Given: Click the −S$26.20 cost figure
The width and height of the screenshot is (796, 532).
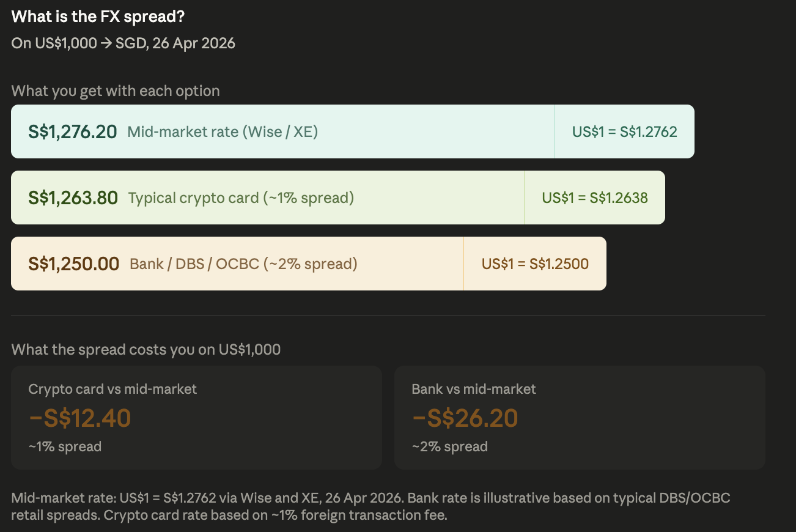Looking at the screenshot, I should pyautogui.click(x=465, y=418).
